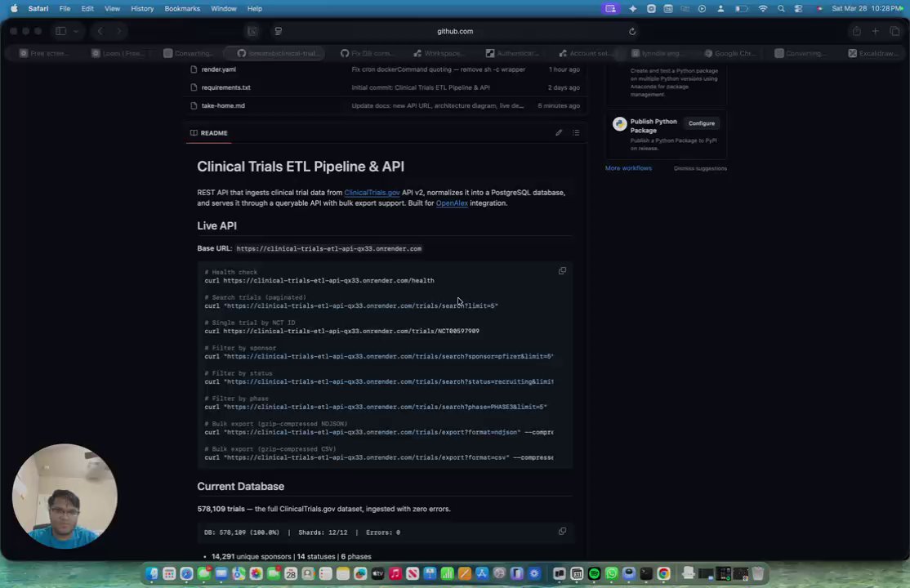Open the History menu
This screenshot has height=588, width=910.
tap(142, 9)
